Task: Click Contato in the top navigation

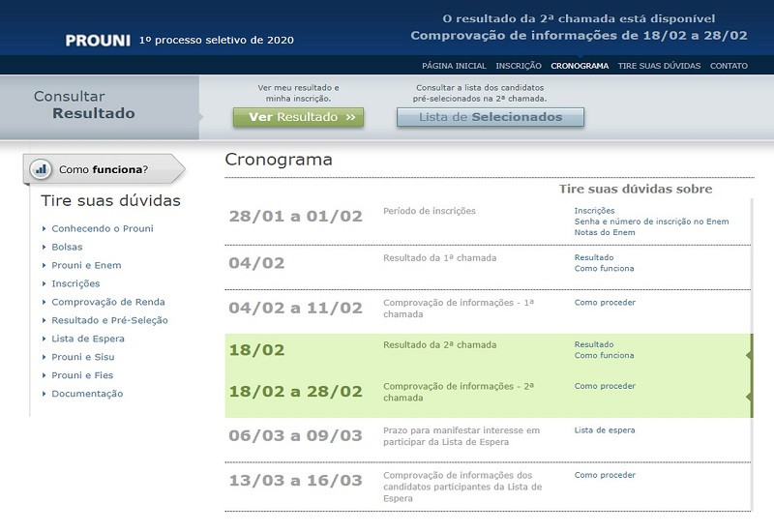Action: tap(729, 66)
